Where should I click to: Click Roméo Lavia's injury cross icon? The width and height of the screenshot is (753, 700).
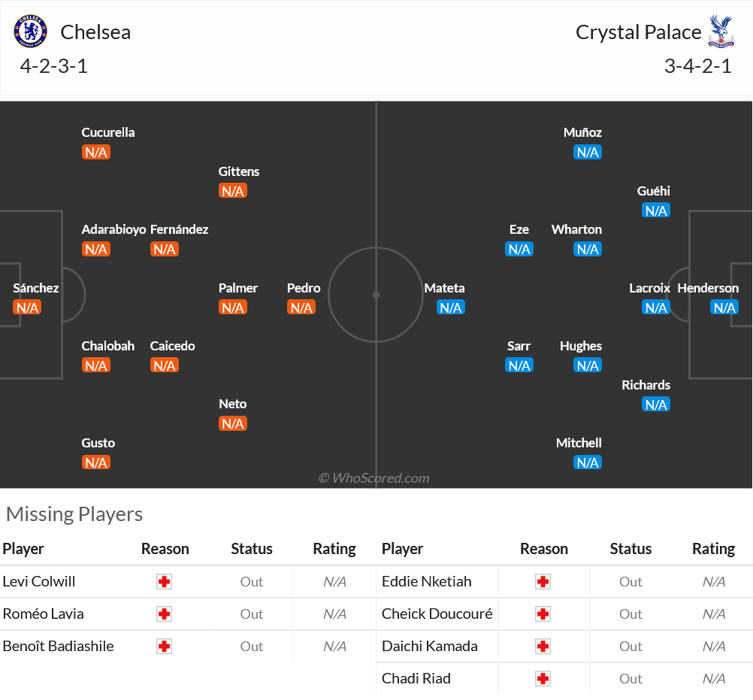point(165,614)
